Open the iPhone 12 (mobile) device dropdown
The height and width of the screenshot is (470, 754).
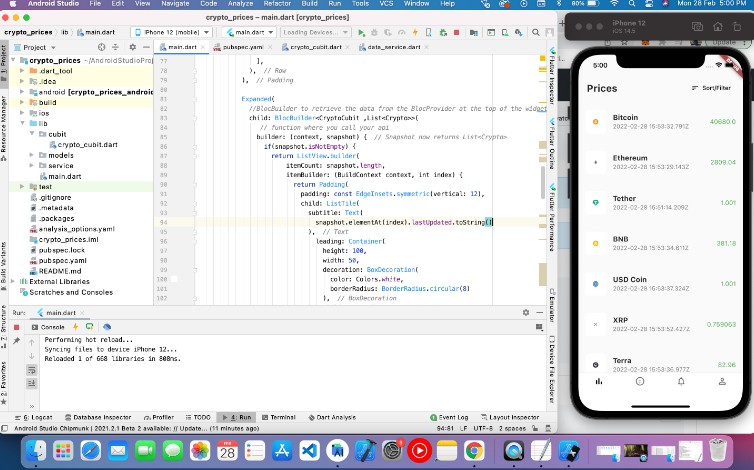click(171, 32)
